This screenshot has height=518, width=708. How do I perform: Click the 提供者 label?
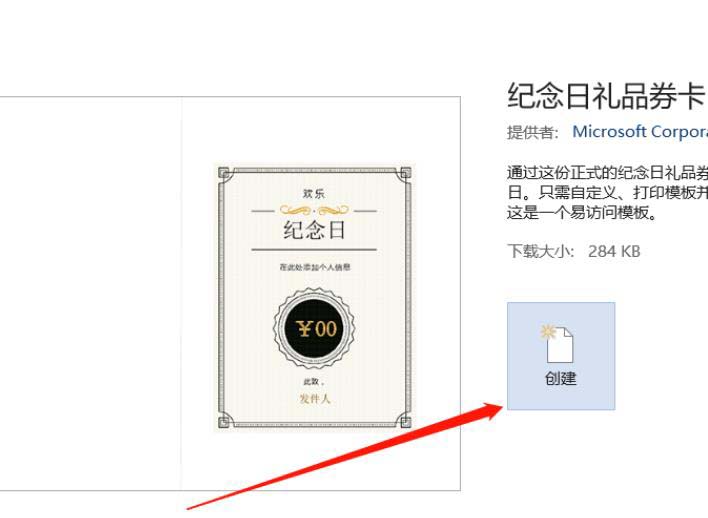click(533, 132)
